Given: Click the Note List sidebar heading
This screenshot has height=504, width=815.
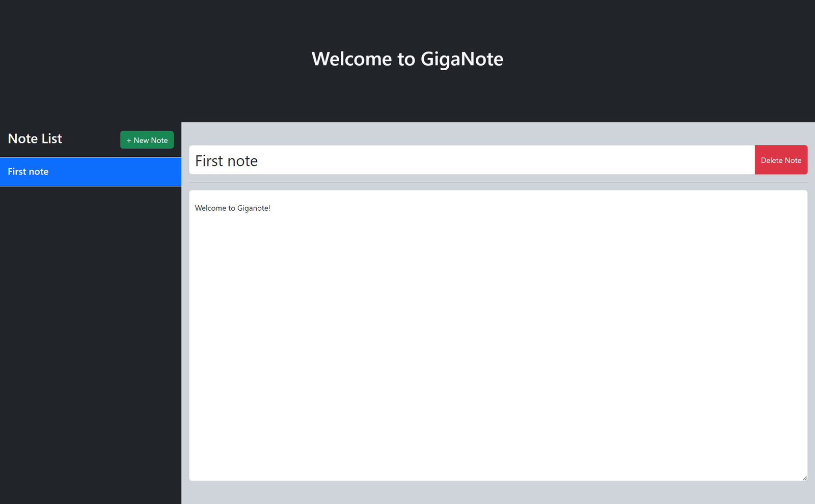Looking at the screenshot, I should 35,139.
